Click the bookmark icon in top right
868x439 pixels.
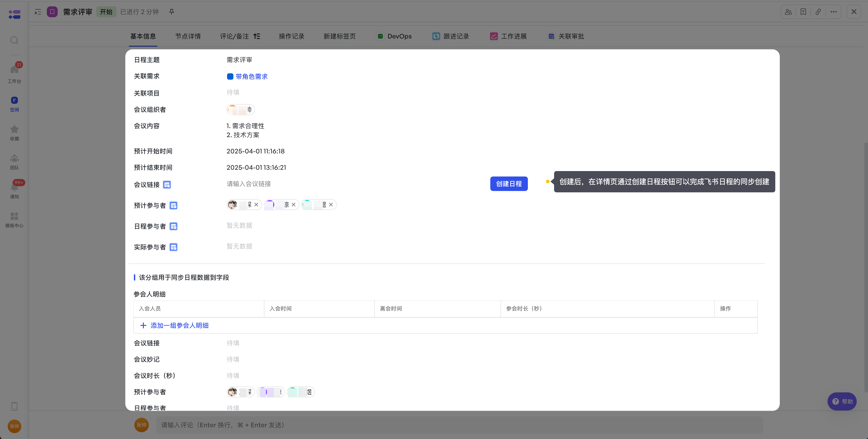pyautogui.click(x=803, y=12)
